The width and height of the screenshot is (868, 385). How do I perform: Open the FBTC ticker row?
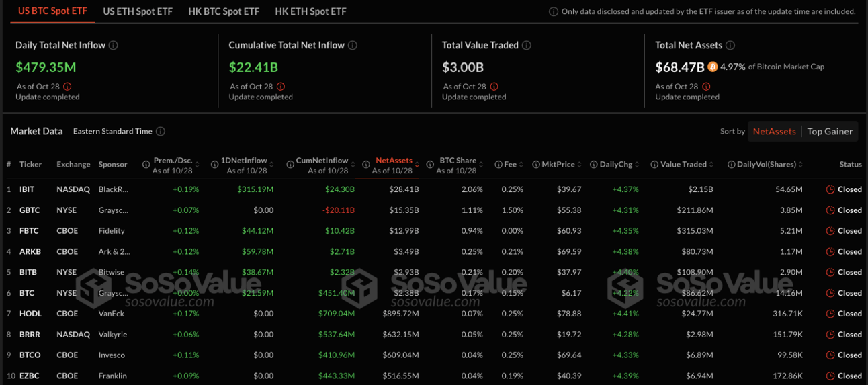[434, 231]
